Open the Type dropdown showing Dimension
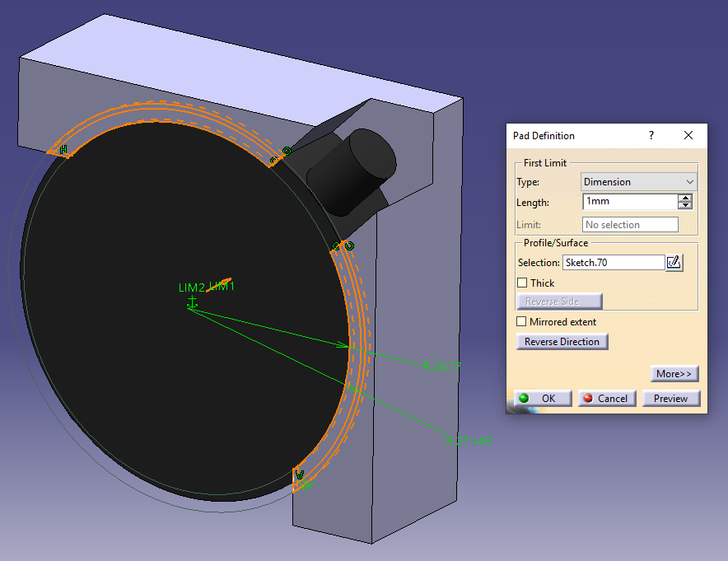The image size is (728, 561). point(638,181)
